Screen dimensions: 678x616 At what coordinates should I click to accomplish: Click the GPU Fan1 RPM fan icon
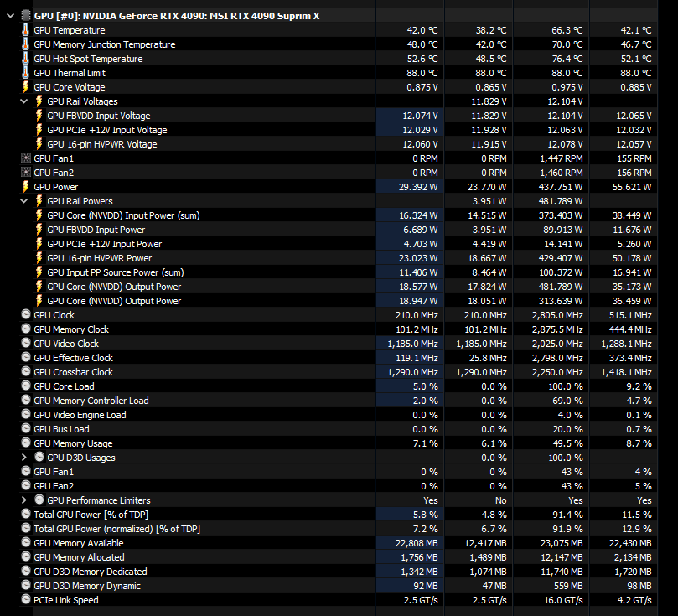pyautogui.click(x=25, y=158)
